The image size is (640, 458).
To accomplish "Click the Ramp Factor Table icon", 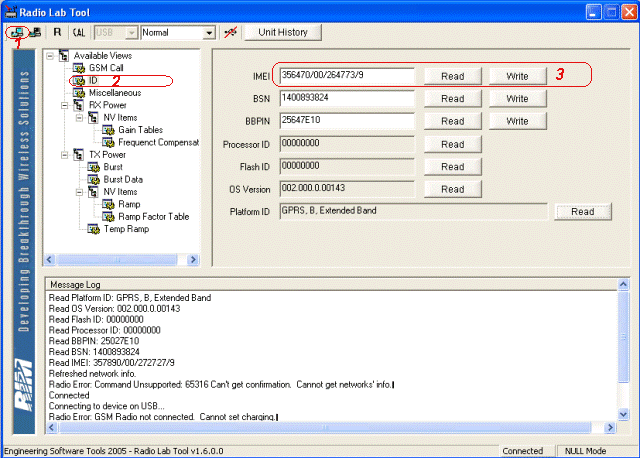I will click(108, 217).
